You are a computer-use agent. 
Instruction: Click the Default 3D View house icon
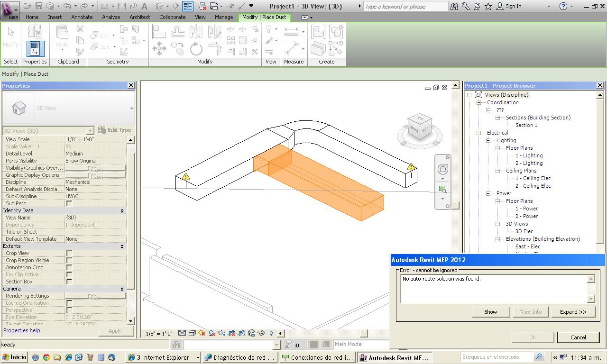tap(159, 6)
